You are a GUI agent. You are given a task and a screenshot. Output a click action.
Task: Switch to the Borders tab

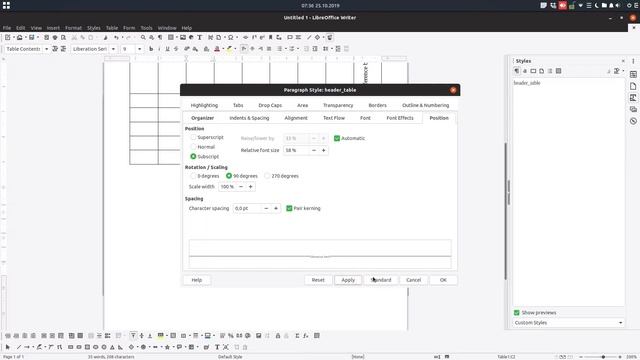point(378,105)
